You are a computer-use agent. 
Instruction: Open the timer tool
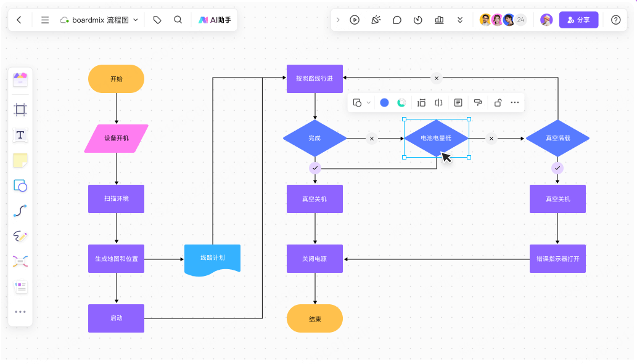418,20
